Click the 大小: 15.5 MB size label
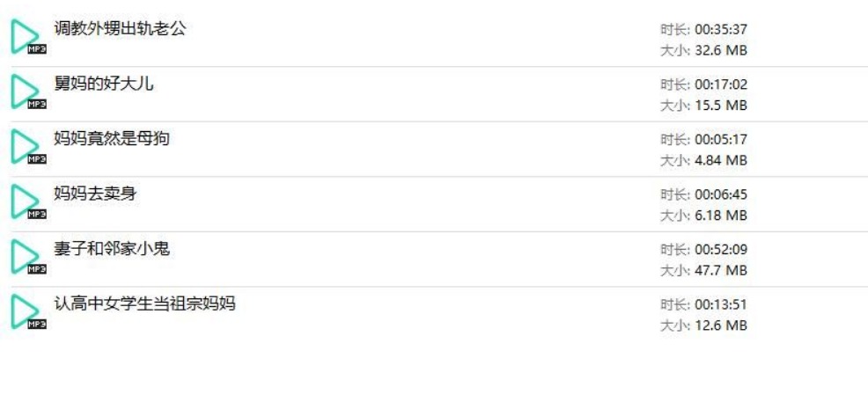This screenshot has width=868, height=402. tap(703, 106)
